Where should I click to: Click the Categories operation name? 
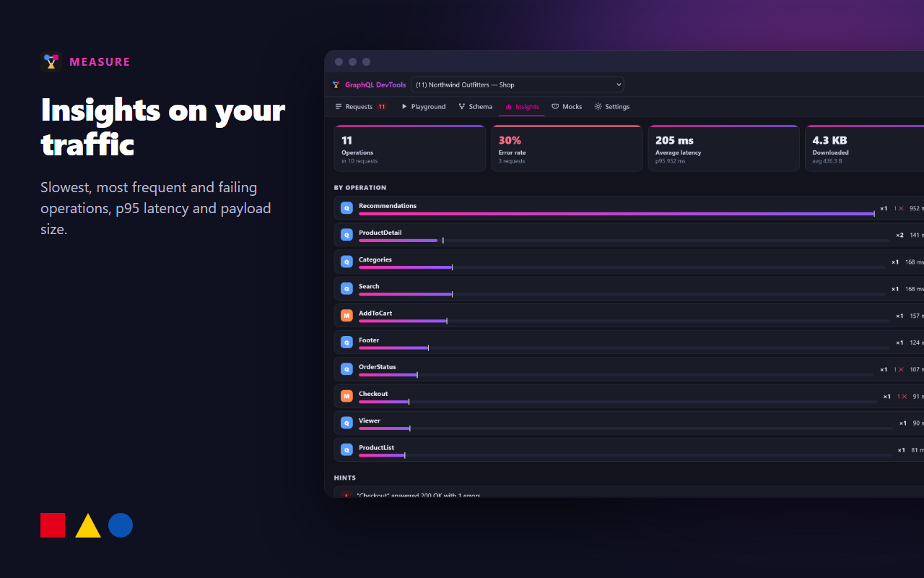[375, 259]
